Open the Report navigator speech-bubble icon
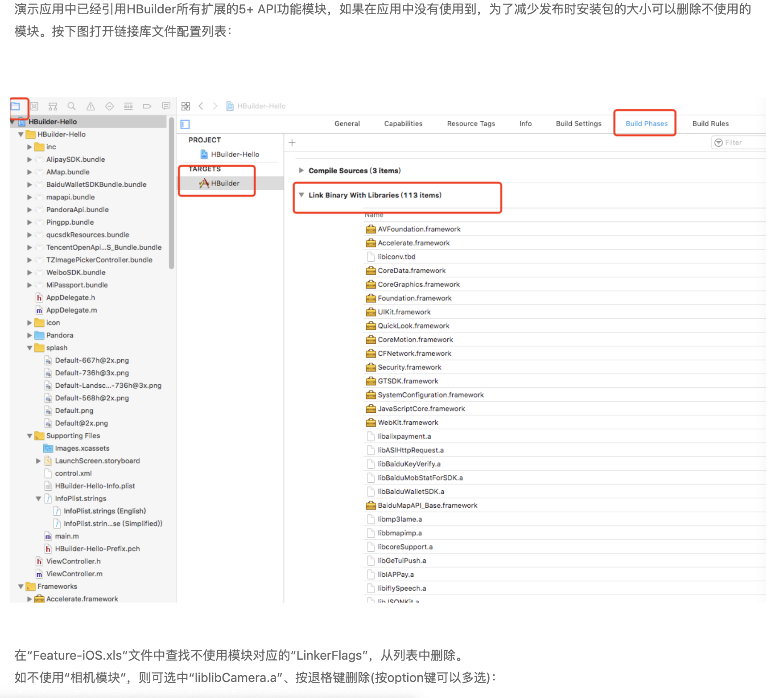Viewport: 784px width, 698px height. click(166, 106)
